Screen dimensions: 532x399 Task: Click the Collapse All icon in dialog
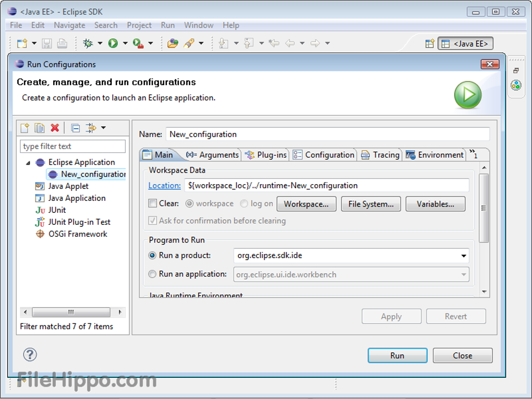click(76, 128)
